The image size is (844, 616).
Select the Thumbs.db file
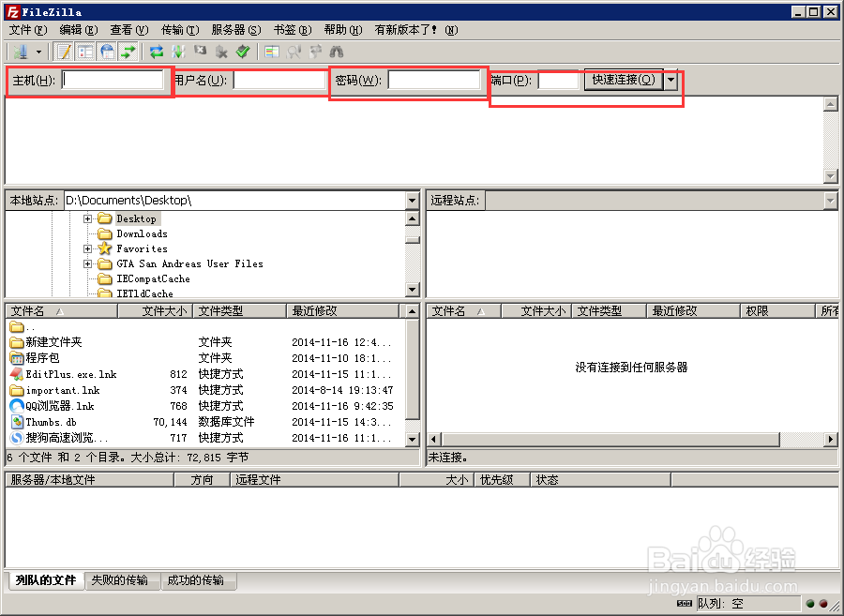[52, 422]
